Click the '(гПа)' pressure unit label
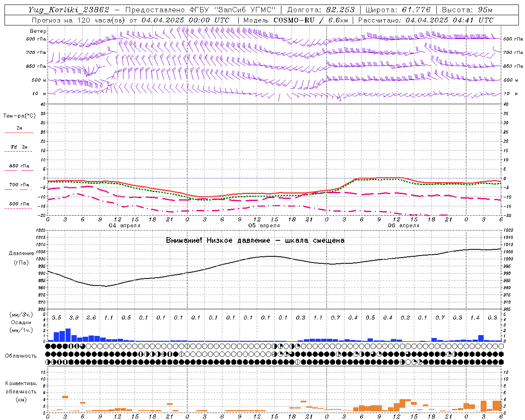 click(x=21, y=263)
